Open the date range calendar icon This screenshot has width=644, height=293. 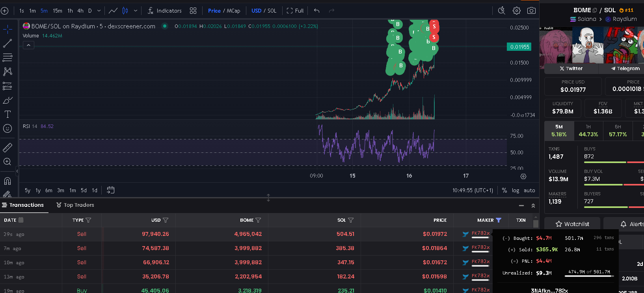tap(111, 190)
